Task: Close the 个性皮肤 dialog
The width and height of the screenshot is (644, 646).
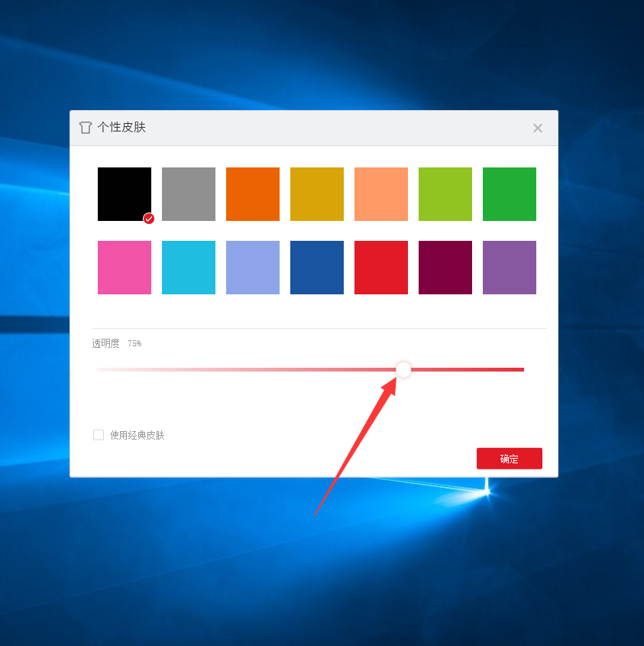Action: (x=537, y=128)
